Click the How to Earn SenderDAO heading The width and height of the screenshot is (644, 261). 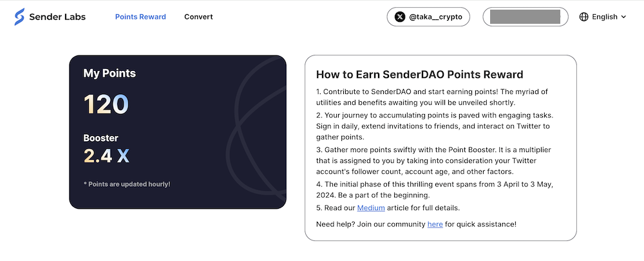pyautogui.click(x=419, y=75)
